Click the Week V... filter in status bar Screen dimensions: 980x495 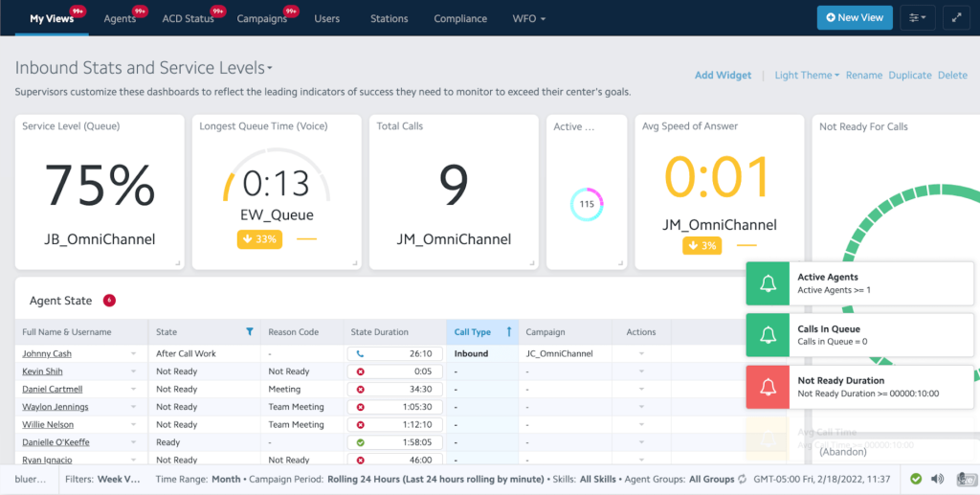click(120, 480)
